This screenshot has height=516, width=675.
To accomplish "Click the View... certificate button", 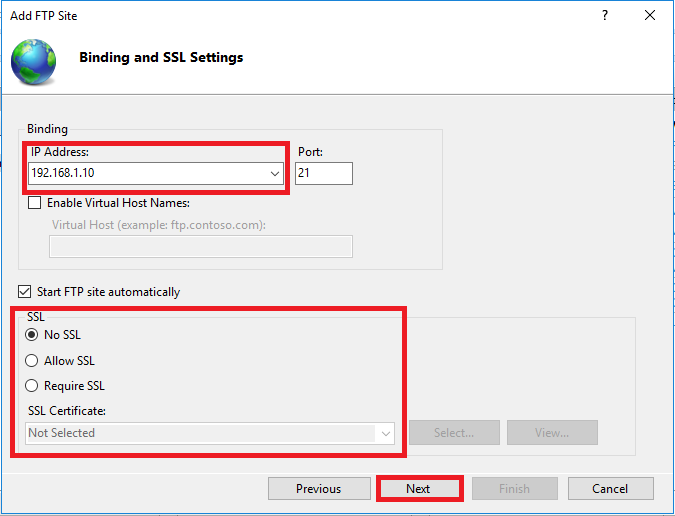I will click(x=552, y=433).
